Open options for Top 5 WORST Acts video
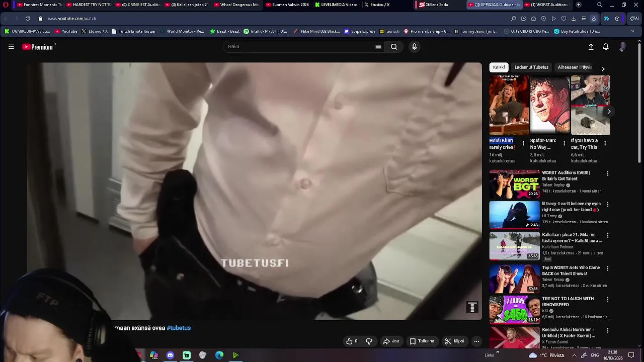644x362 pixels. [607, 268]
